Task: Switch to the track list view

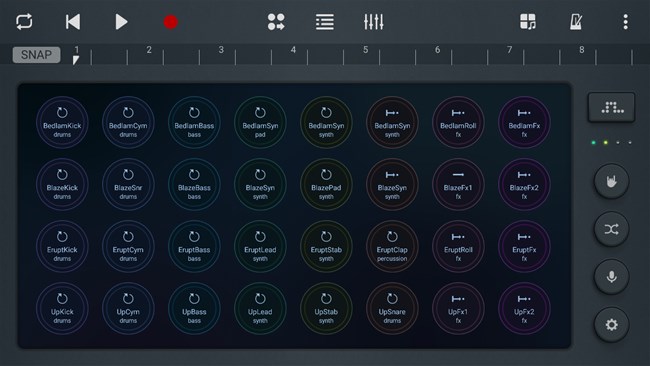Action: [325, 22]
